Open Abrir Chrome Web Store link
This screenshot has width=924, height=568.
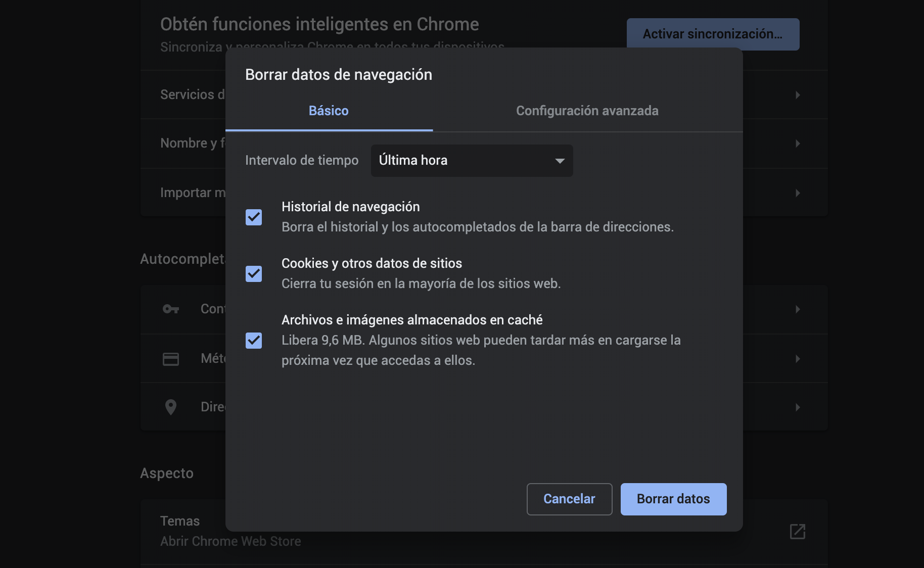[230, 541]
